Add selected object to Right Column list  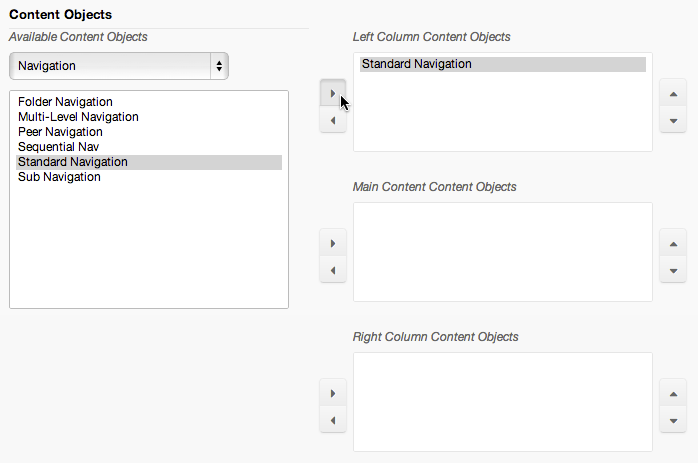[333, 393]
